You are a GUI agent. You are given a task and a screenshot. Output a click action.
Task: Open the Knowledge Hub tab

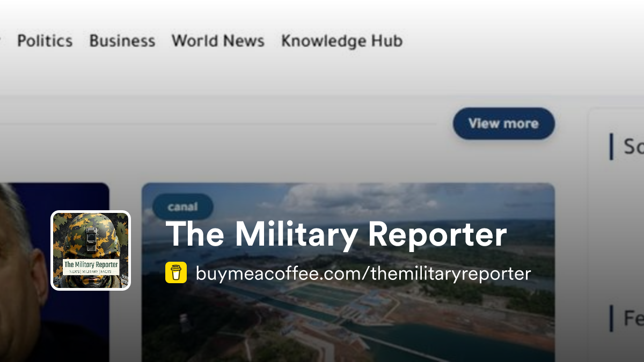(341, 41)
